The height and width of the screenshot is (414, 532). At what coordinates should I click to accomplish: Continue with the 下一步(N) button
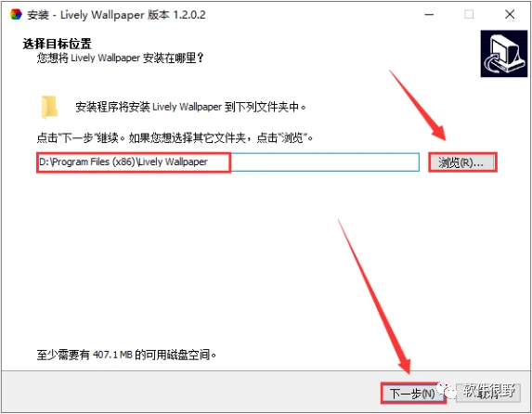(x=413, y=394)
